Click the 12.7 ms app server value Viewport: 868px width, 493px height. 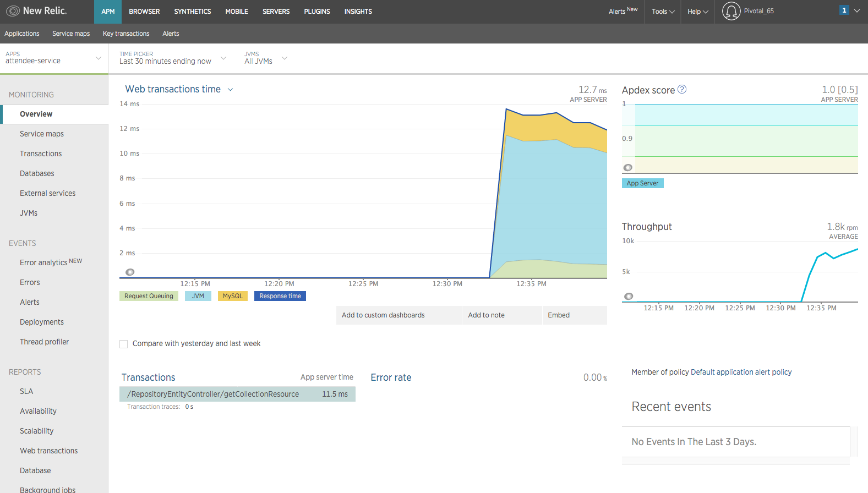pos(592,90)
